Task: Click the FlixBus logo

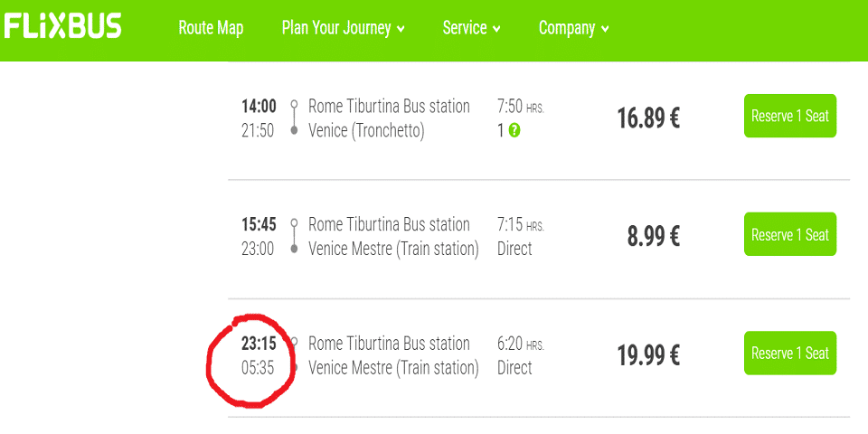Action: (62, 27)
